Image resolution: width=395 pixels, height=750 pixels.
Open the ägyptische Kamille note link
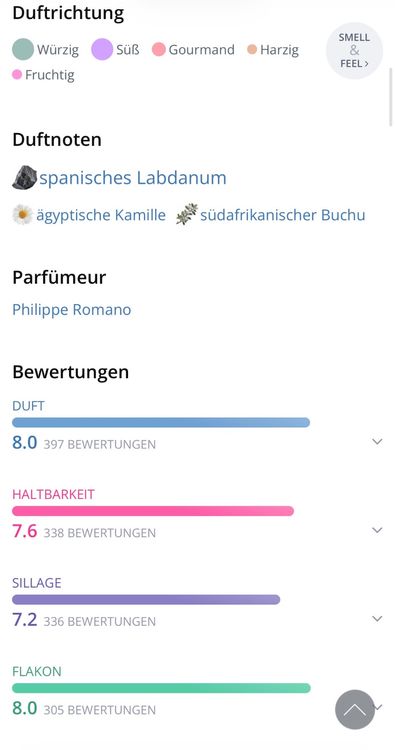pos(101,215)
